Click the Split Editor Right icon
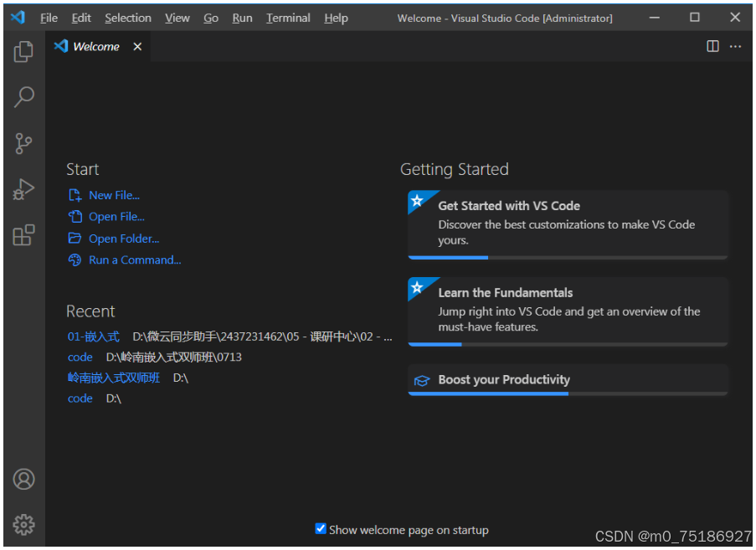756x550 pixels. coord(712,46)
